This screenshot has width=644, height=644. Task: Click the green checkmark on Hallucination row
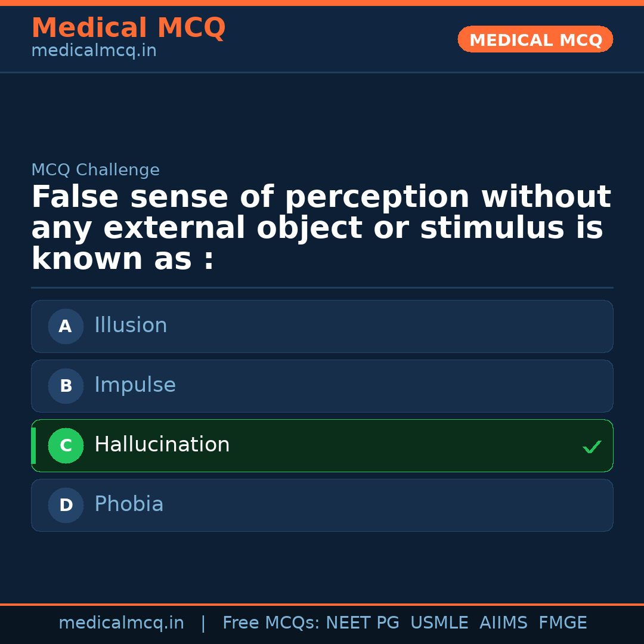[592, 447]
